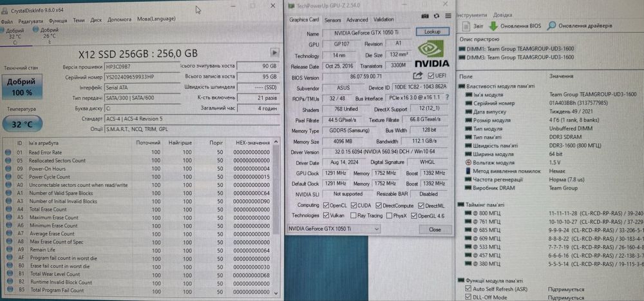Click the status orb for Remain Life
Image resolution: width=644 pixels, height=301 pixels.
coord(8,249)
